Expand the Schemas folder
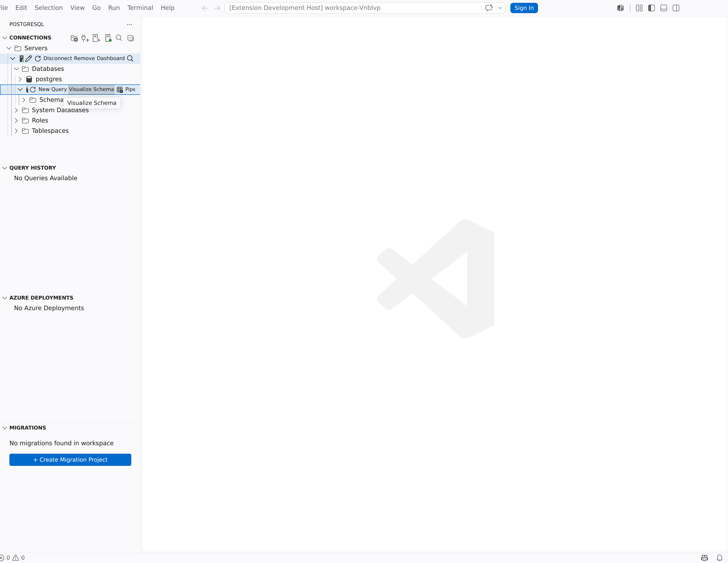 click(x=24, y=100)
